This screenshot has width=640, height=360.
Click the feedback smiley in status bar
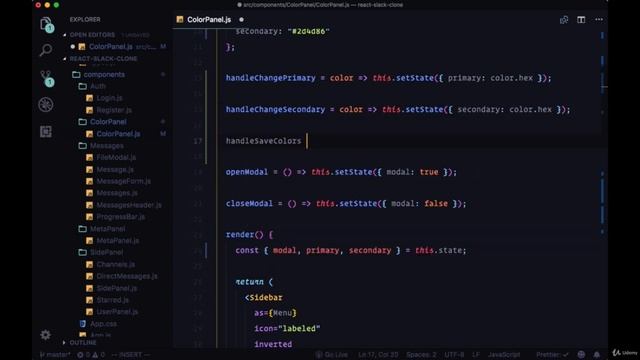coord(581,354)
